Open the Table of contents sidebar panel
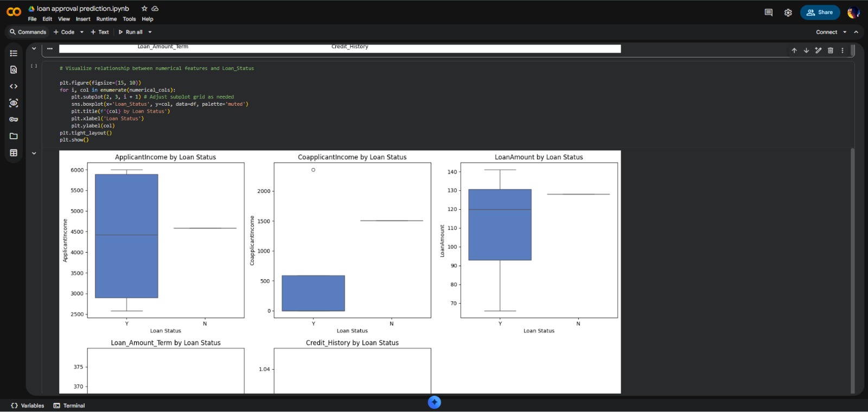This screenshot has height=412, width=868. [x=14, y=53]
